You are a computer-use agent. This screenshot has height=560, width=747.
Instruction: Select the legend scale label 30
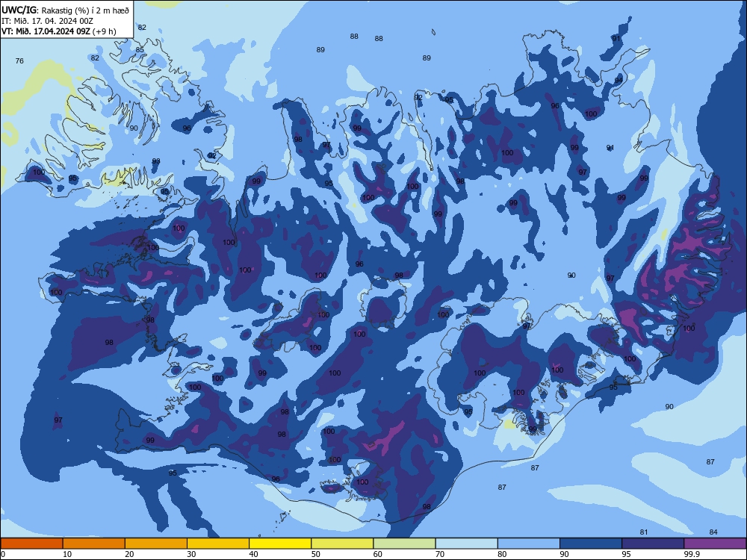[191, 554]
